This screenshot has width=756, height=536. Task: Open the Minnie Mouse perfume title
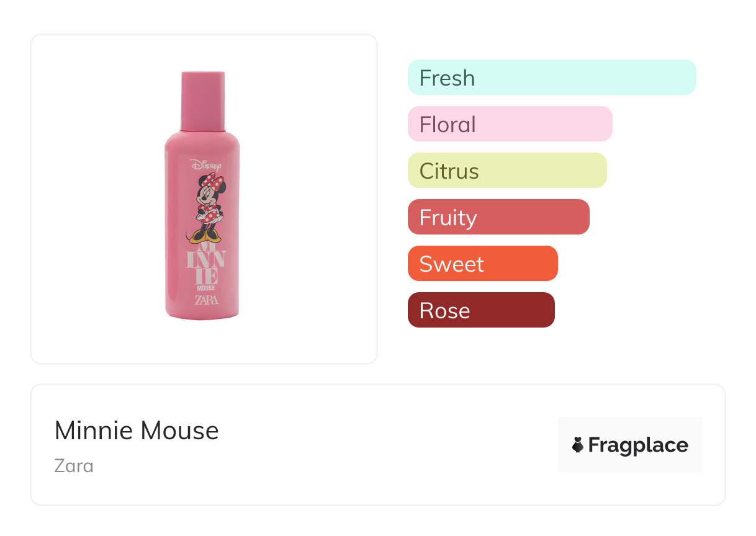point(137,431)
